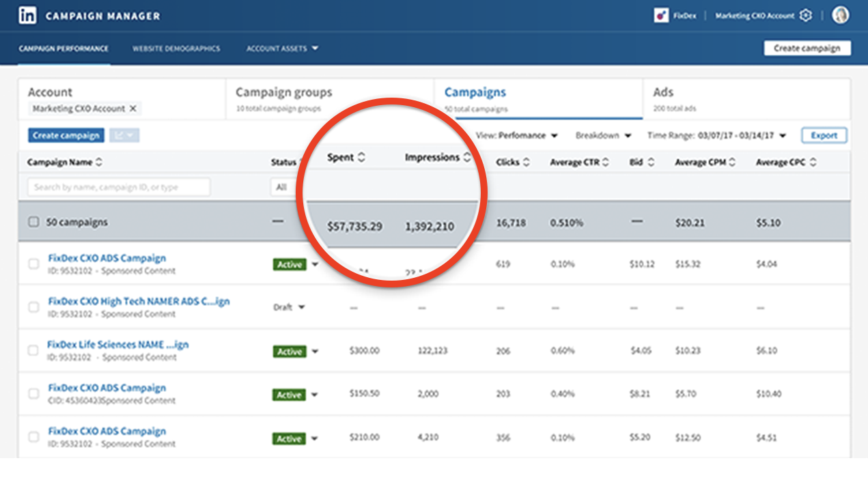The height and width of the screenshot is (482, 868).
Task: Open the Breakdown dropdown
Action: (604, 135)
